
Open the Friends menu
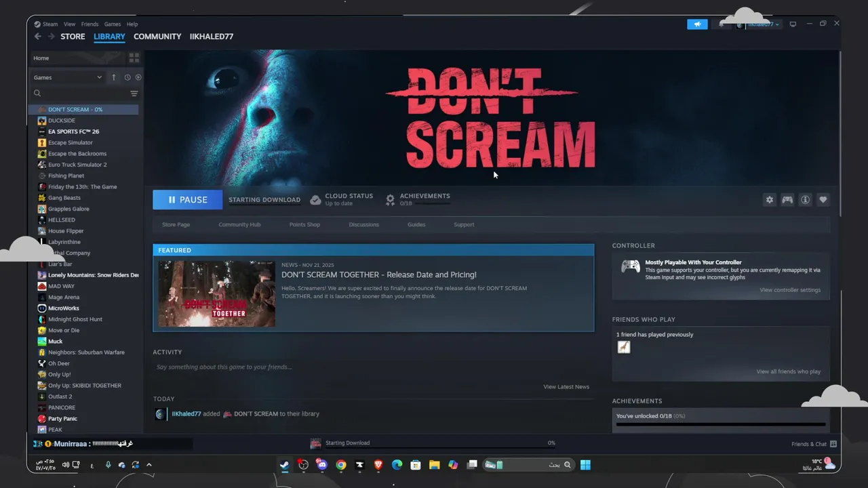(x=90, y=24)
